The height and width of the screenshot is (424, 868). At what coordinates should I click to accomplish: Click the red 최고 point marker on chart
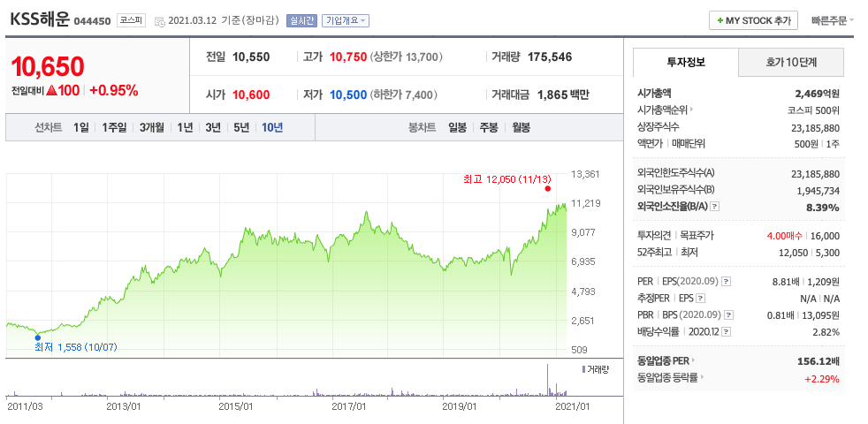click(x=547, y=188)
